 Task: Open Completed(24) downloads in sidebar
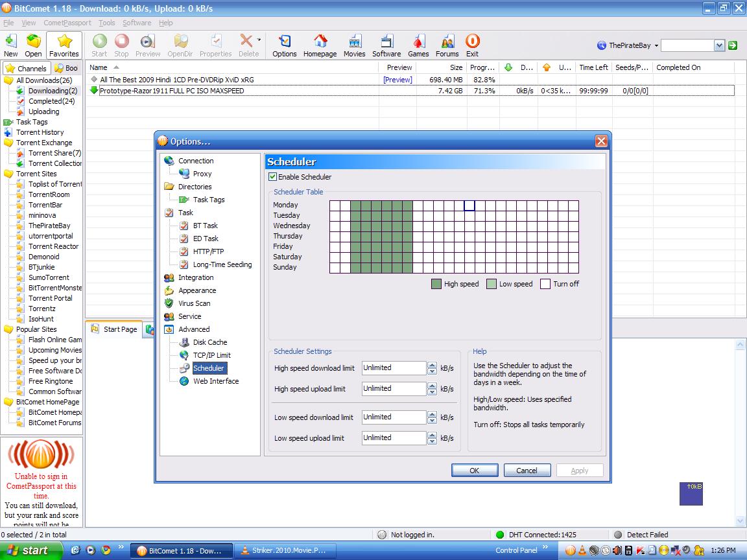point(51,101)
